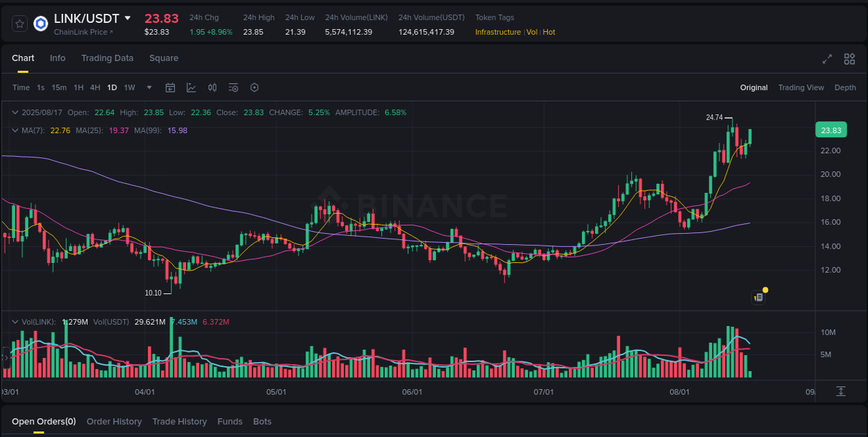Click the Infrastructure token tag
868x437 pixels.
pyautogui.click(x=497, y=32)
